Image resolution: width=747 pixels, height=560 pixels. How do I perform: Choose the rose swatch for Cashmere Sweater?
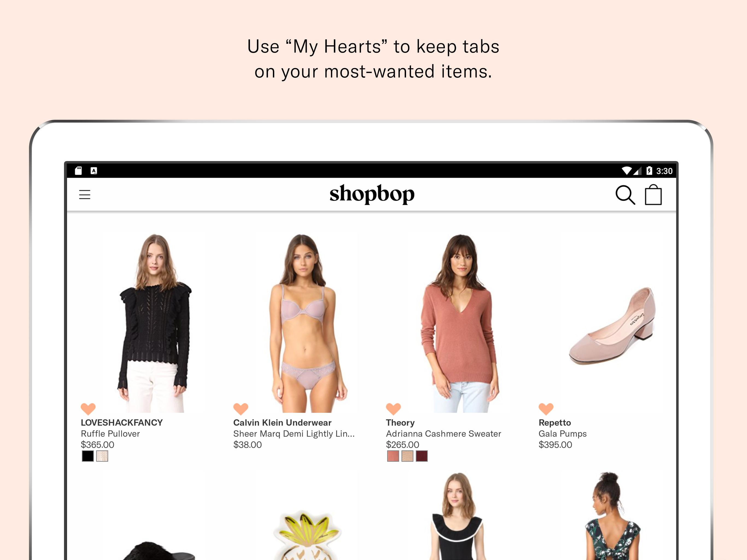pyautogui.click(x=393, y=456)
